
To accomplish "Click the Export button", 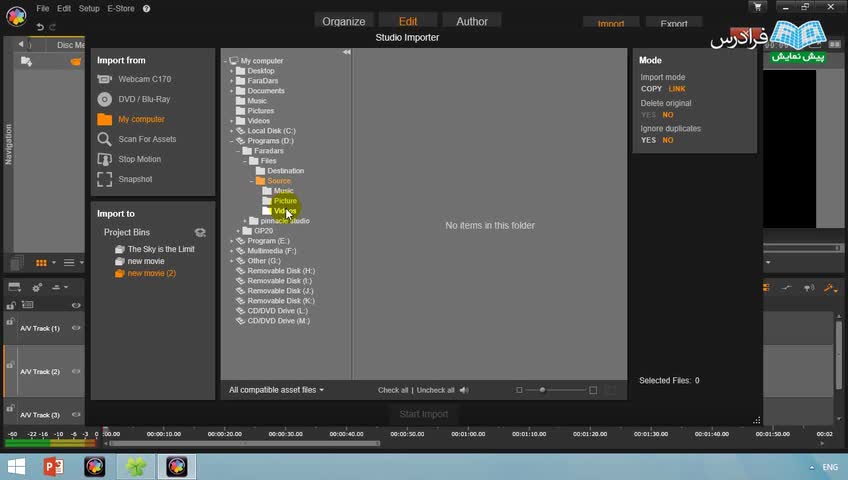I will (x=674, y=23).
